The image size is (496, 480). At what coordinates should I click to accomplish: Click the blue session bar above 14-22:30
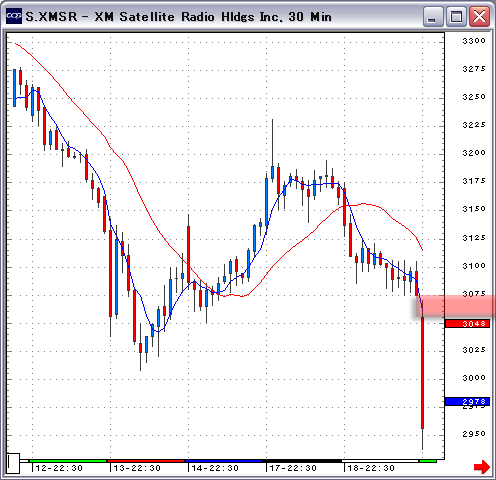[x=224, y=461]
